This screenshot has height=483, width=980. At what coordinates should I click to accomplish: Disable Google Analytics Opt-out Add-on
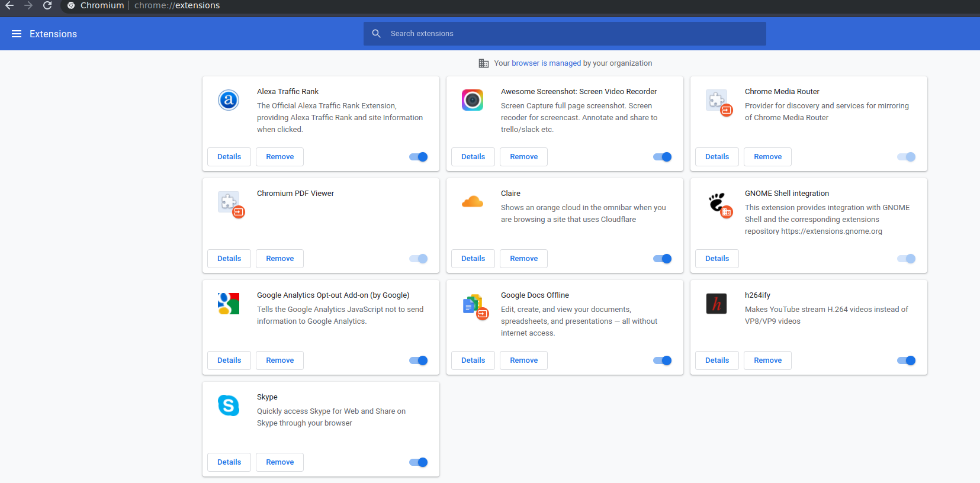(418, 360)
